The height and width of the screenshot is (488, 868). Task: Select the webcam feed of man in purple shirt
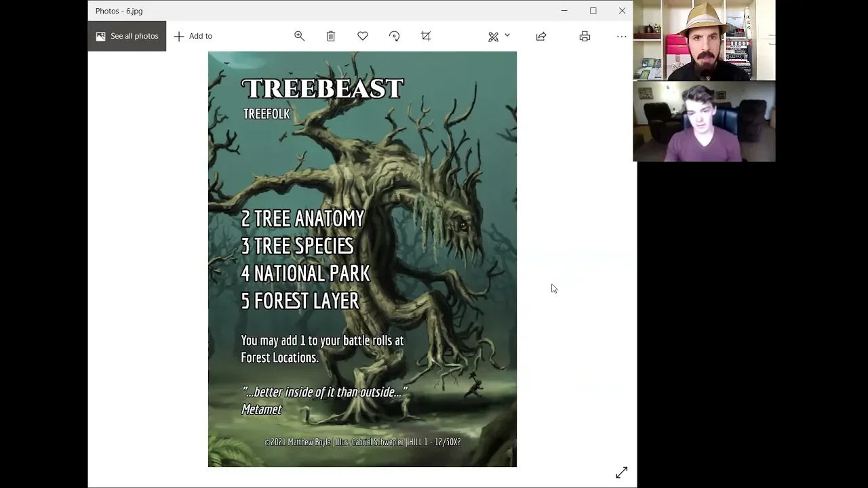[x=704, y=122]
